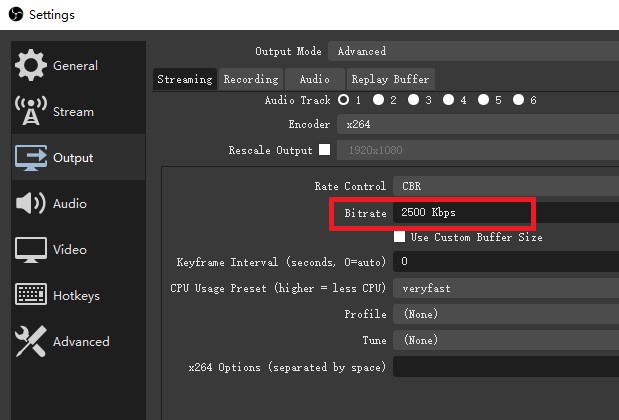
Task: Enable the Rescale Output checkbox
Action: point(325,150)
